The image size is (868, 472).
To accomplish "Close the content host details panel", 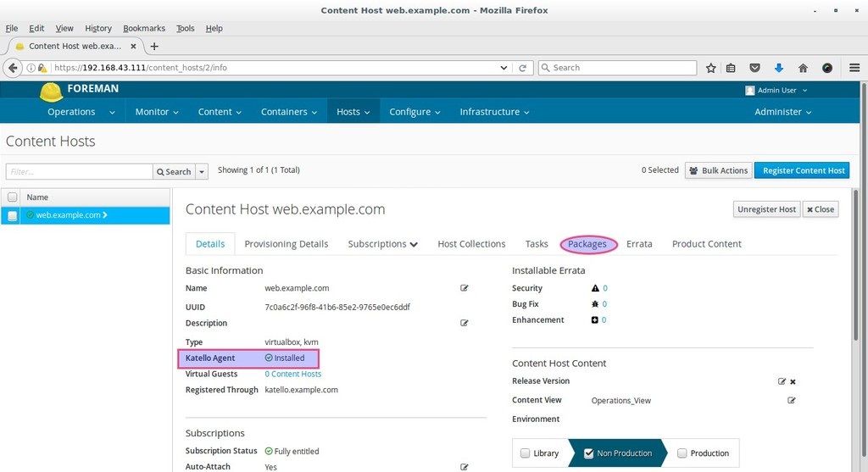I will pos(821,209).
